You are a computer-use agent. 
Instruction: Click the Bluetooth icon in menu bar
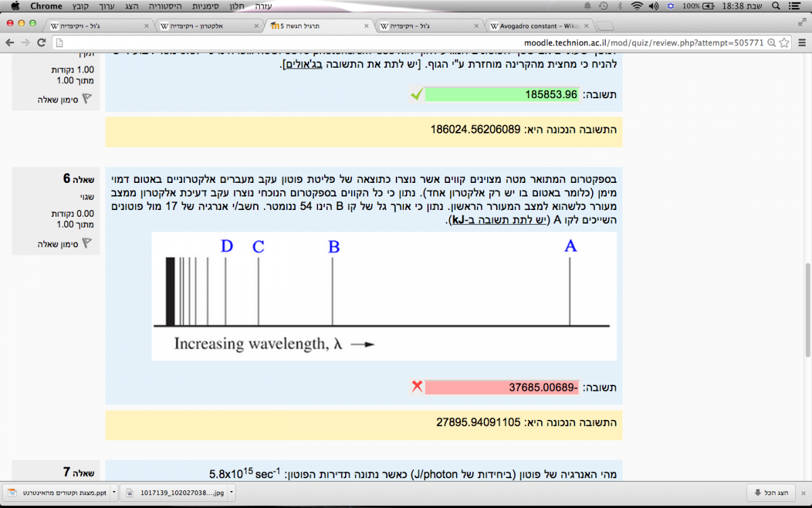(x=620, y=6)
